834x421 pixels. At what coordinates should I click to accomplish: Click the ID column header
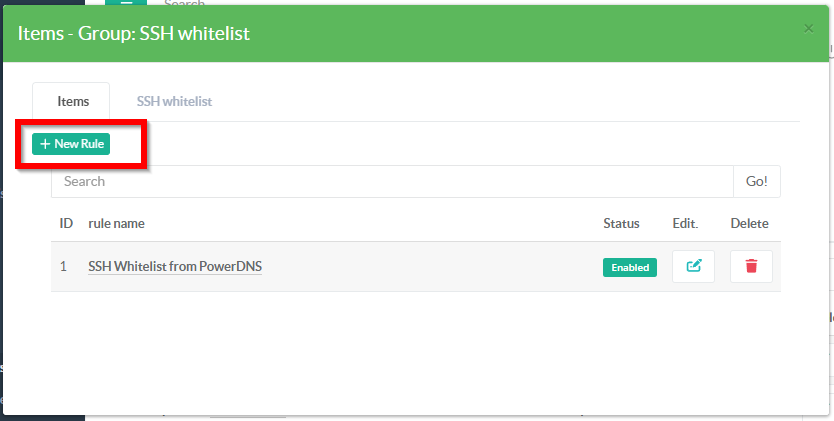tap(66, 223)
